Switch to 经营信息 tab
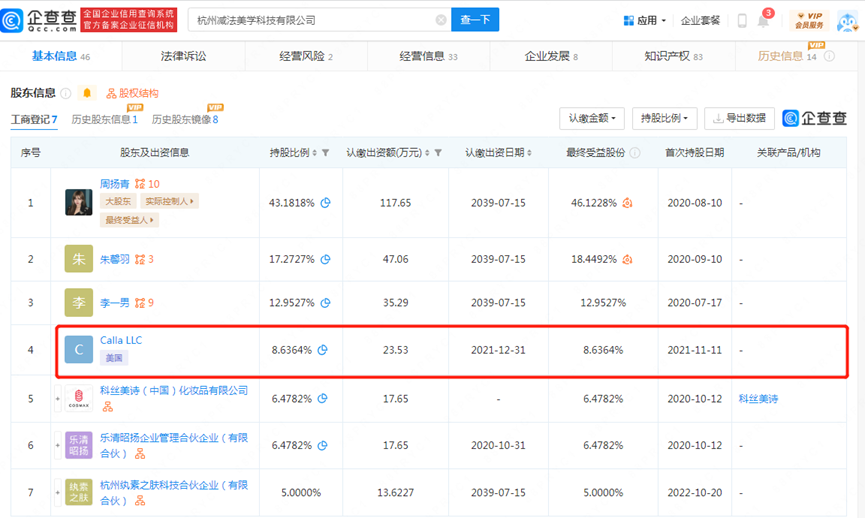Image resolution: width=865 pixels, height=518 pixels. coord(428,56)
